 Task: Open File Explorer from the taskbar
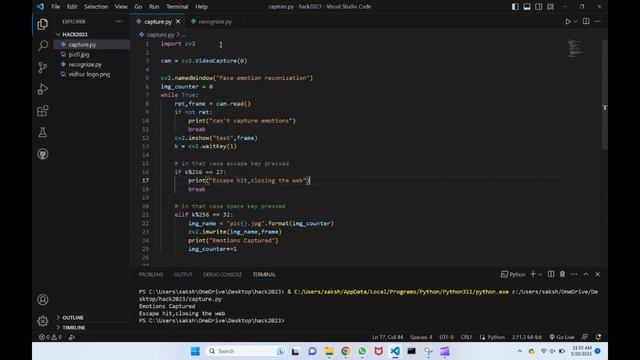(x=329, y=351)
